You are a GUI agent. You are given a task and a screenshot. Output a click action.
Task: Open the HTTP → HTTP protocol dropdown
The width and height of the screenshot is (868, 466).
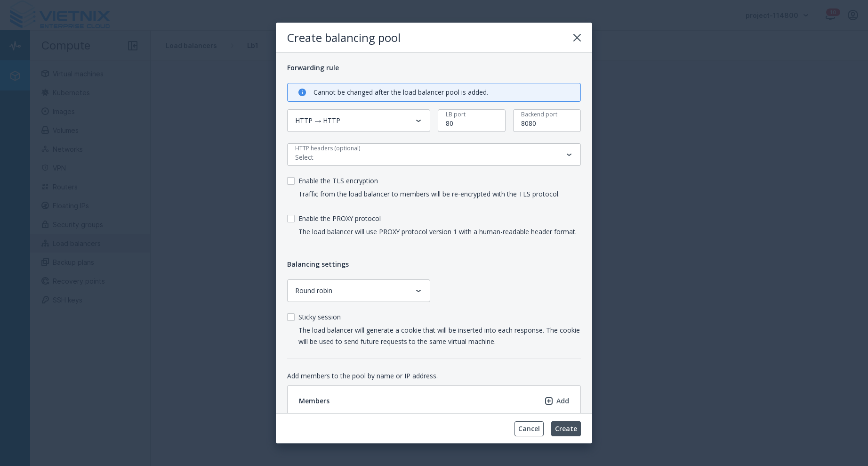pyautogui.click(x=358, y=121)
